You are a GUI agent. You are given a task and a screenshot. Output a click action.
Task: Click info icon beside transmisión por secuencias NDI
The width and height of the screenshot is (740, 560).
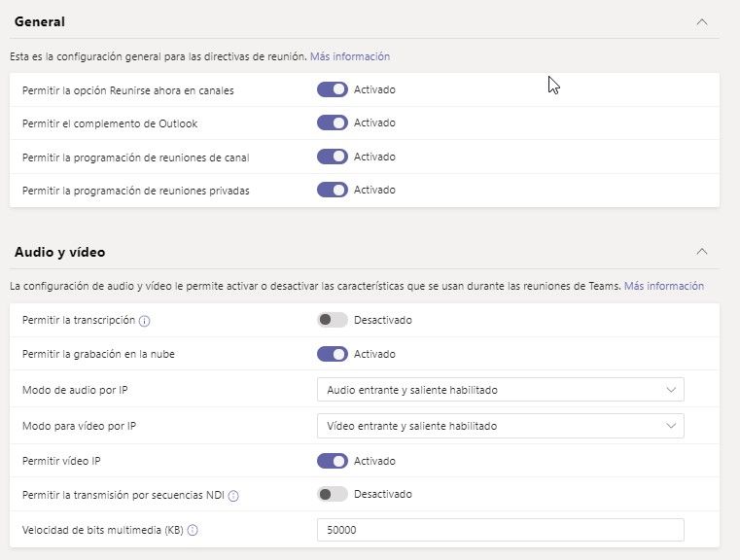tap(233, 496)
